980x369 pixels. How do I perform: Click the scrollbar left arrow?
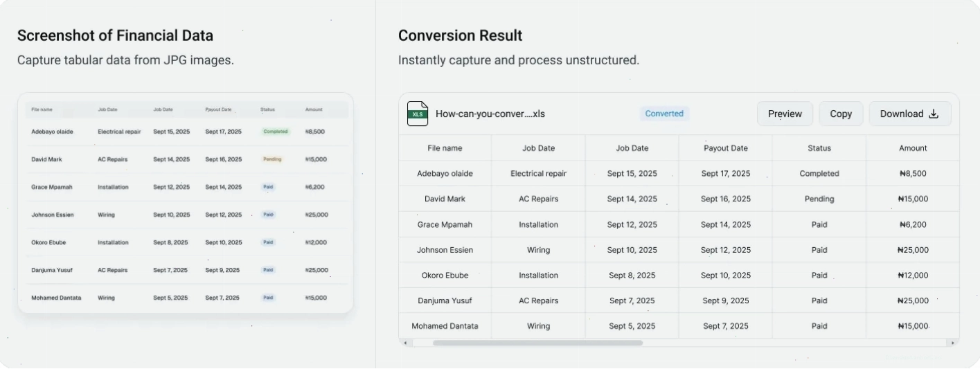(404, 343)
